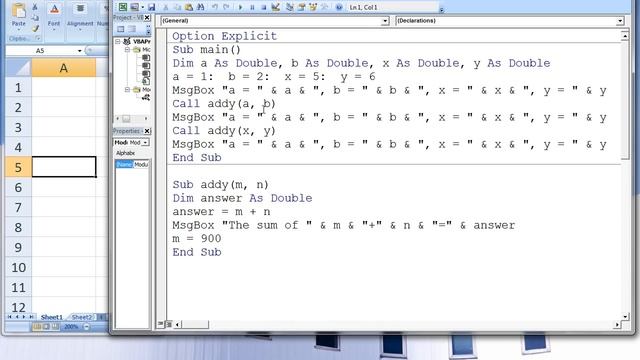Click the Paste icon in VBA toolbar

tap(189, 7)
